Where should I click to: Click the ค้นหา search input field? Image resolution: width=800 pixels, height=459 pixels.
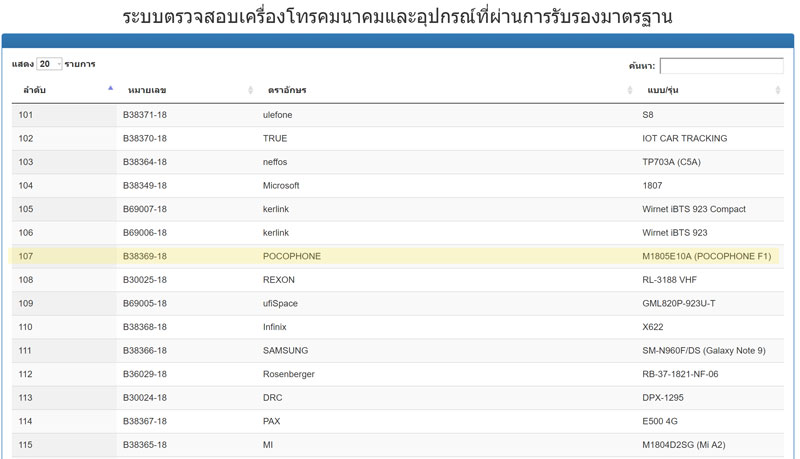721,66
